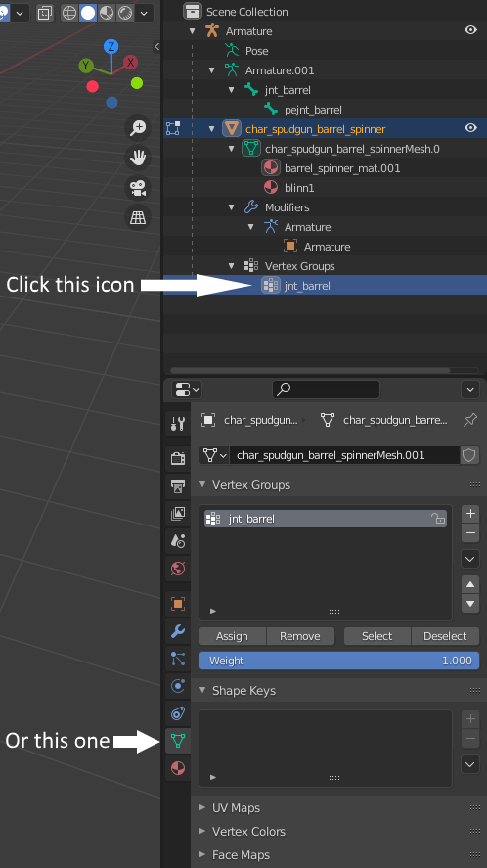The image size is (487, 868).
Task: Collapse the Vertex Groups panel
Action: 202,484
